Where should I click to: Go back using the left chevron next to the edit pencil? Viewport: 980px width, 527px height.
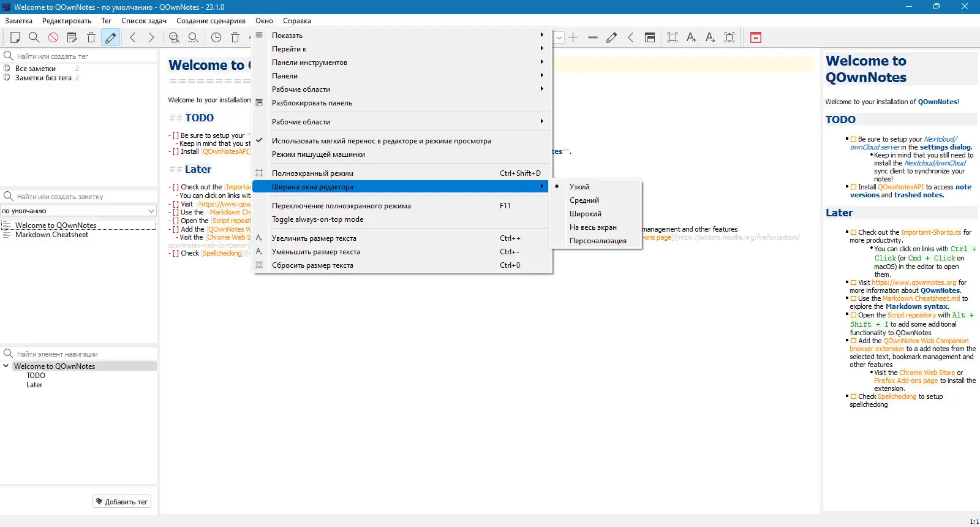(x=132, y=37)
